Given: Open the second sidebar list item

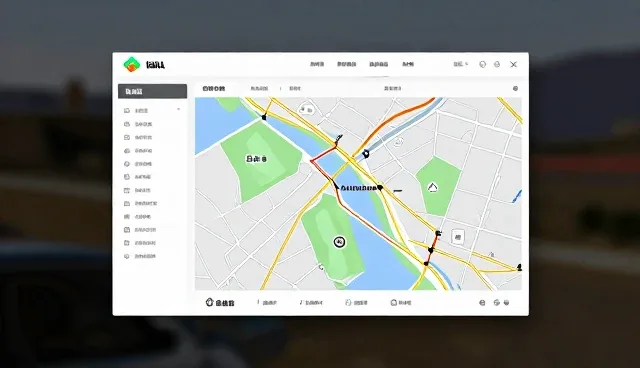Looking at the screenshot, I should pos(138,124).
